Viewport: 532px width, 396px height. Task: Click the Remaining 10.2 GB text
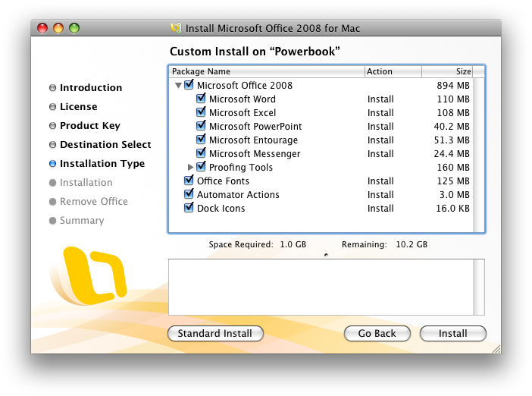pos(384,244)
